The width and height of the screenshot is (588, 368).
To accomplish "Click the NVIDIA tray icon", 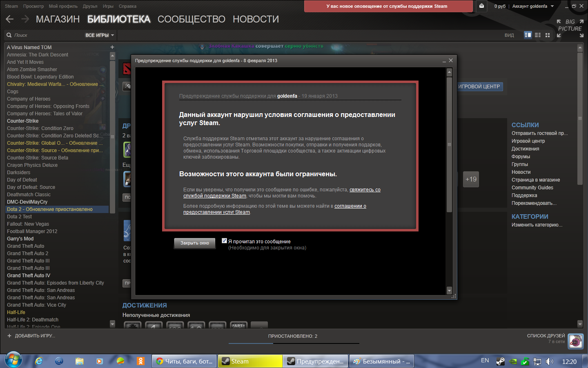I will (x=513, y=361).
